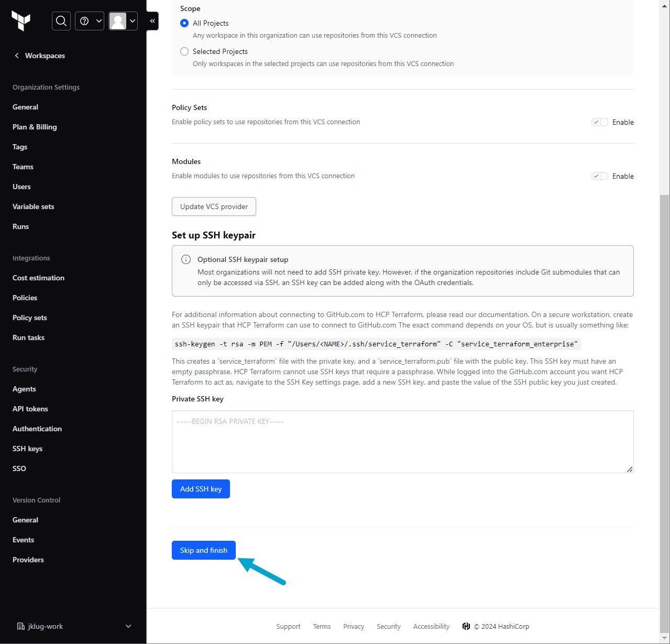Viewport: 670px width, 644px height.
Task: Click the Skip and finish button
Action: tap(204, 550)
